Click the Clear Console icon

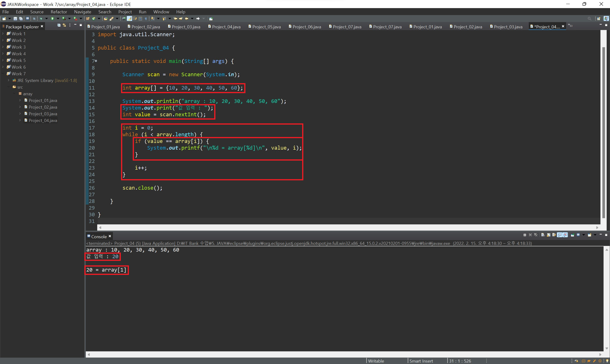pos(543,235)
